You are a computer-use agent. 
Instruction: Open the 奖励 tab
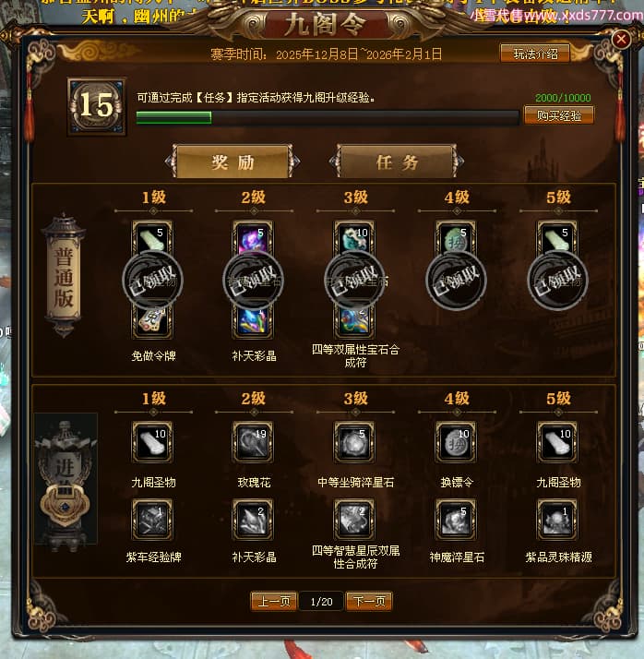(x=233, y=162)
